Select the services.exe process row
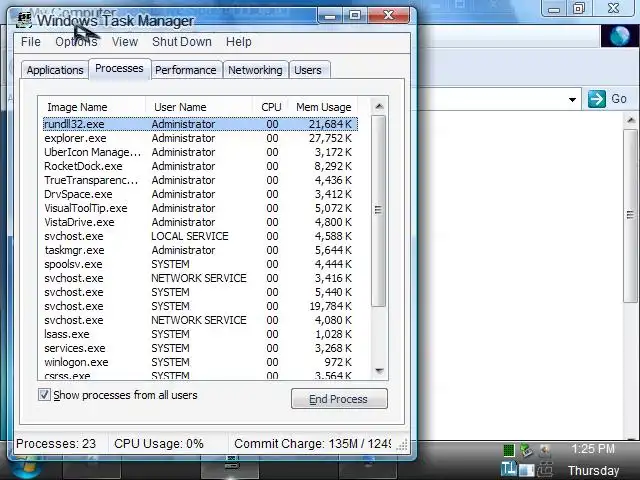Image resolution: width=640 pixels, height=480 pixels. [200, 348]
